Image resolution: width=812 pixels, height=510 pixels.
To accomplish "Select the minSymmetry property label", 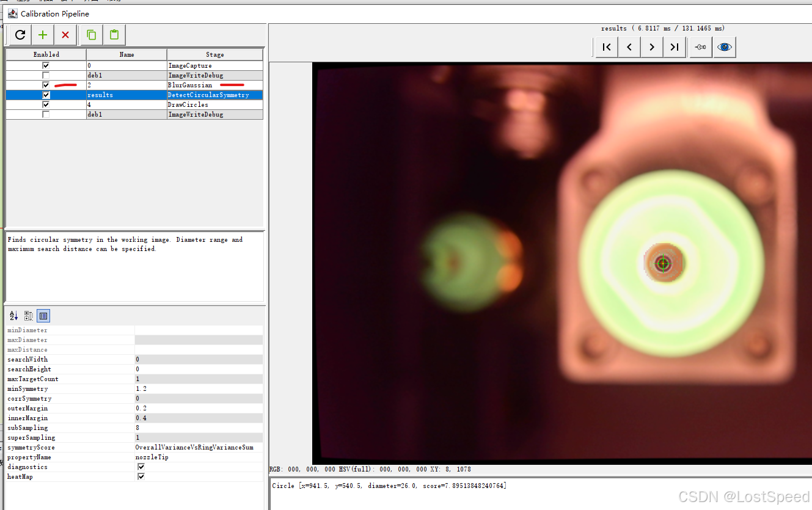I will pos(27,388).
